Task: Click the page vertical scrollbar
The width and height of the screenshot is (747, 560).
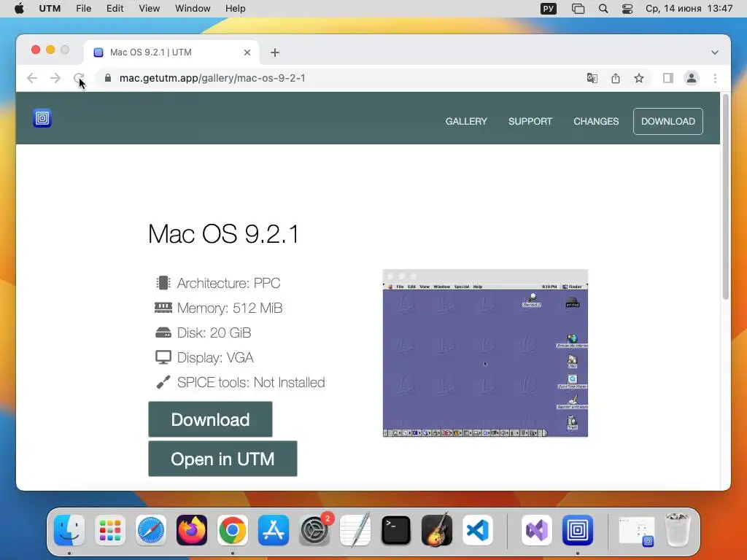Action: click(x=726, y=197)
